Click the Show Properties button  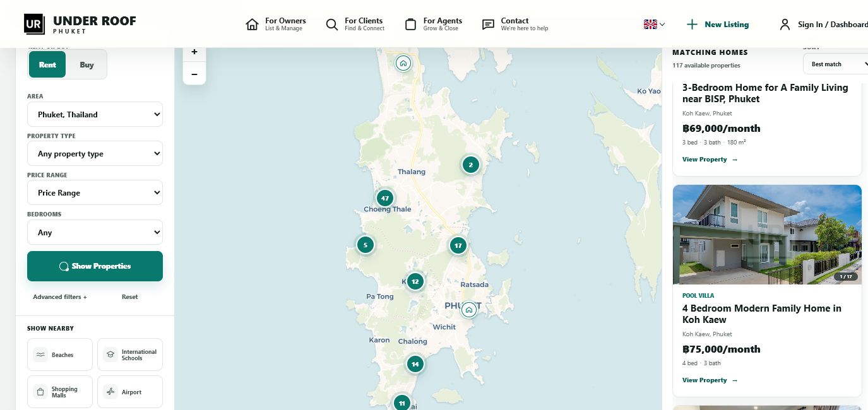pyautogui.click(x=95, y=266)
